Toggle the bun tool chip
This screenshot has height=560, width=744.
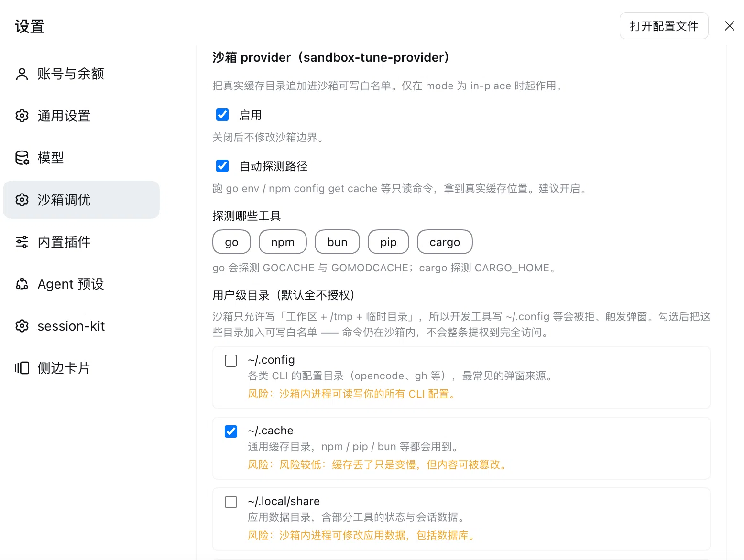[337, 242]
